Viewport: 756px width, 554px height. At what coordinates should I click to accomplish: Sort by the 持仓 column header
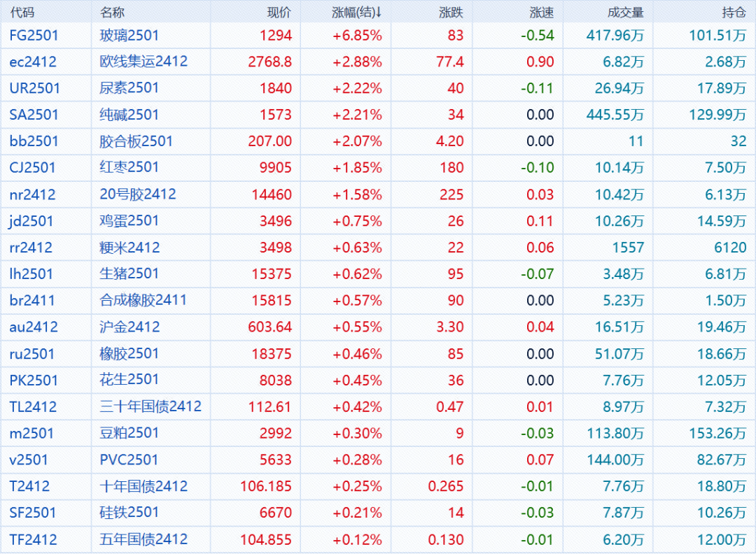click(734, 13)
